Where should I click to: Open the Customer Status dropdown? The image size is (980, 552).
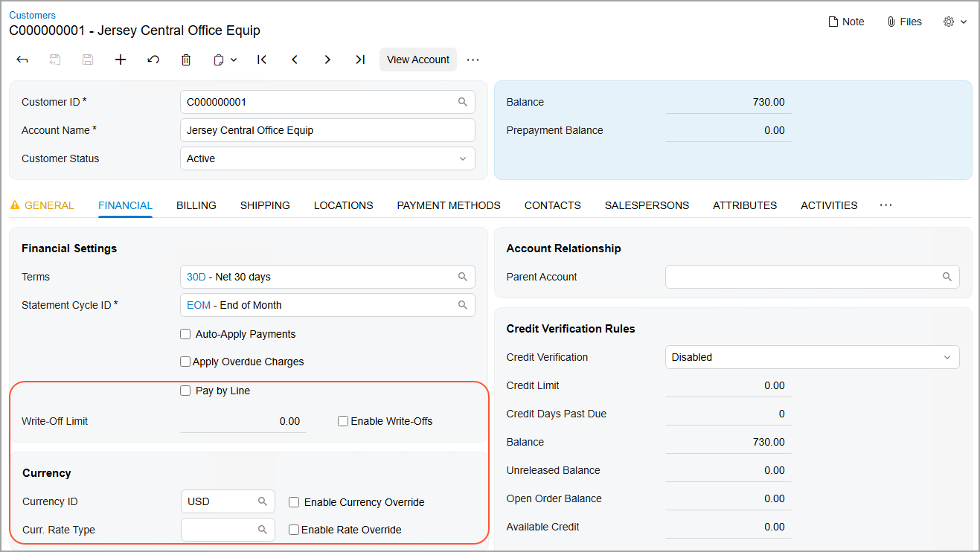327,158
